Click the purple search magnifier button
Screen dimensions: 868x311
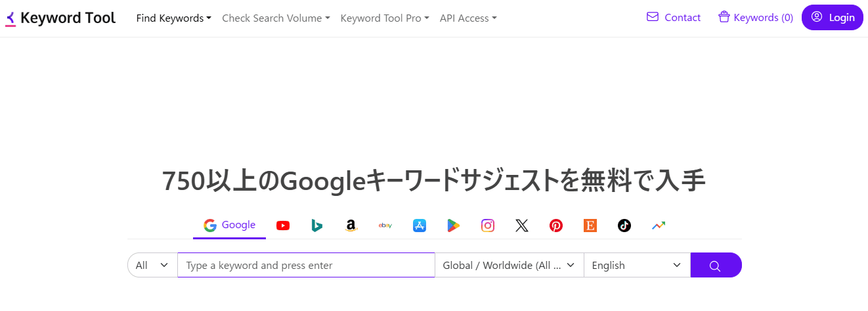(716, 266)
